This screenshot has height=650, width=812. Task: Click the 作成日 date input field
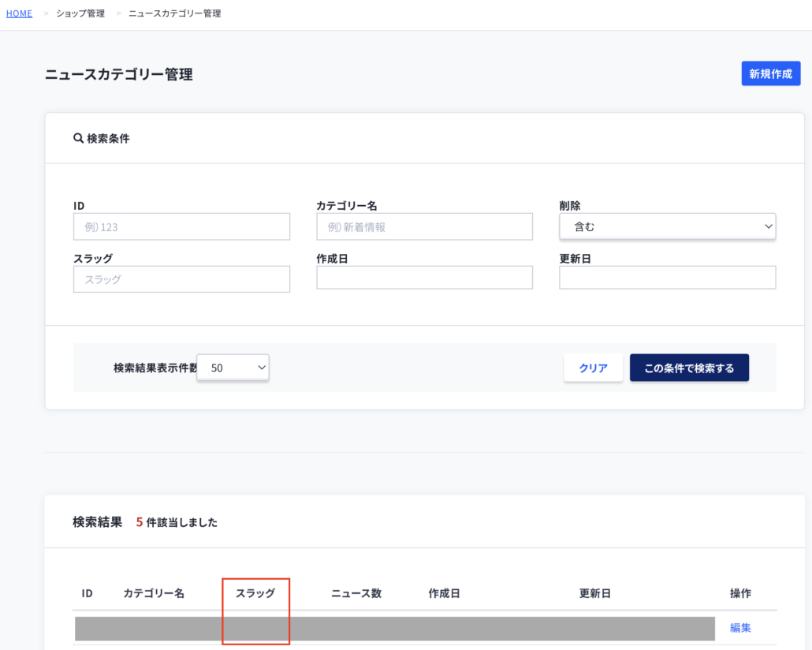pyautogui.click(x=425, y=278)
